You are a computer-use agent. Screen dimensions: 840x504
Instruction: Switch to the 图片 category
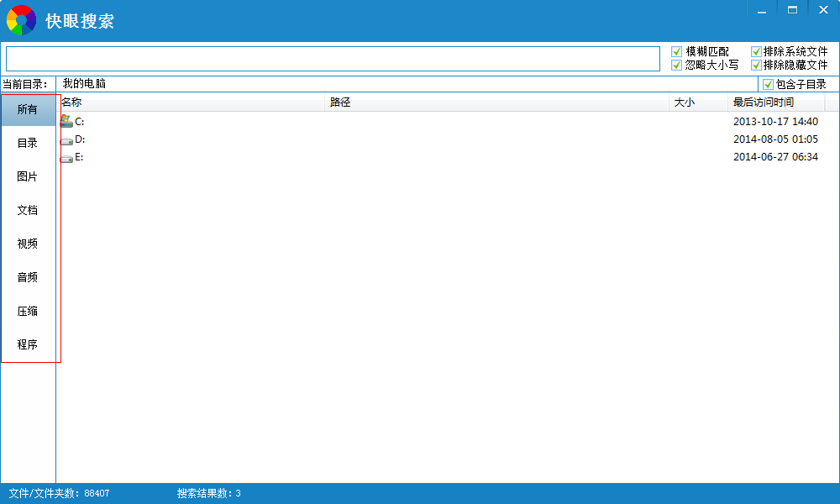[x=29, y=176]
